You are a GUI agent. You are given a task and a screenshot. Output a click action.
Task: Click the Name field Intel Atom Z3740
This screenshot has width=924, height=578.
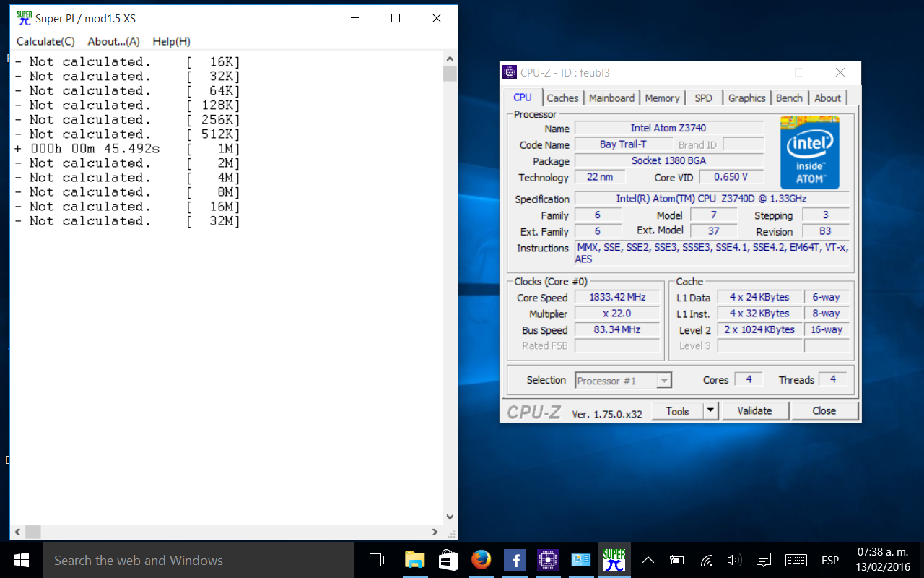pyautogui.click(x=668, y=128)
